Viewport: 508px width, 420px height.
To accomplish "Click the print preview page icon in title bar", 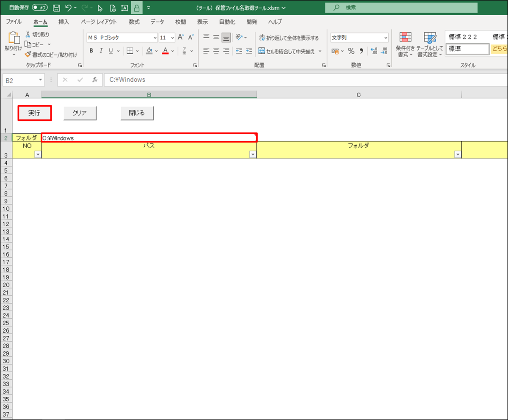I will 113,8.
